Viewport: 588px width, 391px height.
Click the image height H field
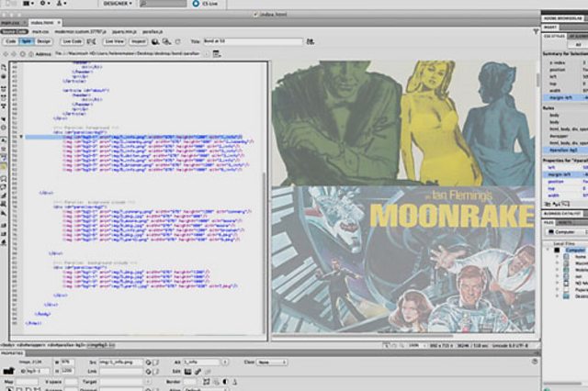tap(67, 371)
